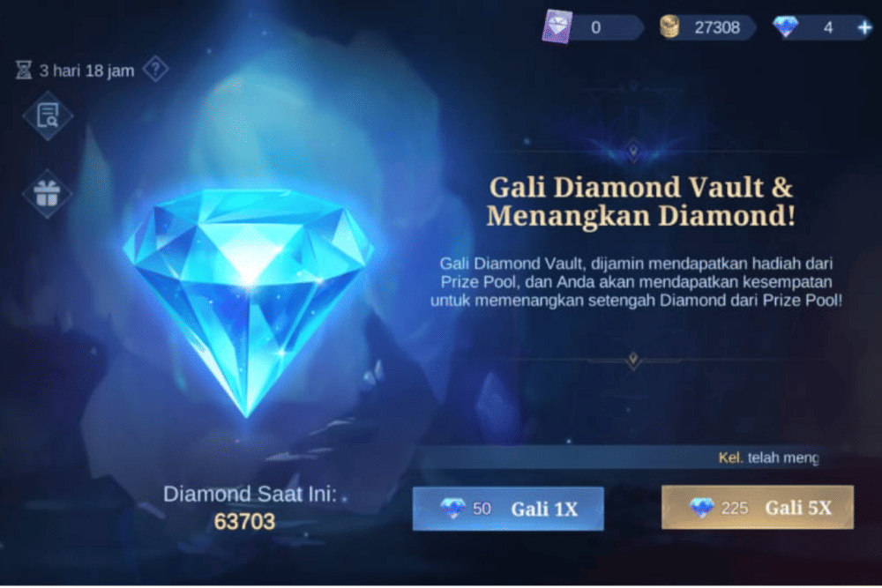Click the 3 hari 18 jam countdown
Viewport: 882px width, 588px height.
click(x=87, y=71)
